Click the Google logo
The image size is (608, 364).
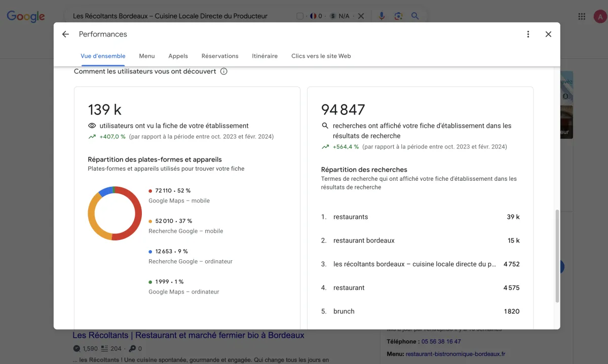pyautogui.click(x=26, y=17)
